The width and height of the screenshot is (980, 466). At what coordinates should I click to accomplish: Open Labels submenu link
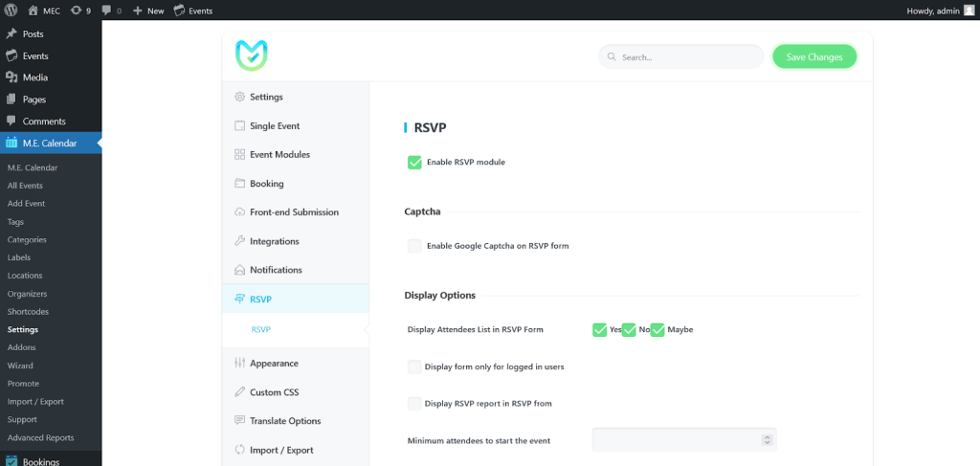[x=19, y=257]
